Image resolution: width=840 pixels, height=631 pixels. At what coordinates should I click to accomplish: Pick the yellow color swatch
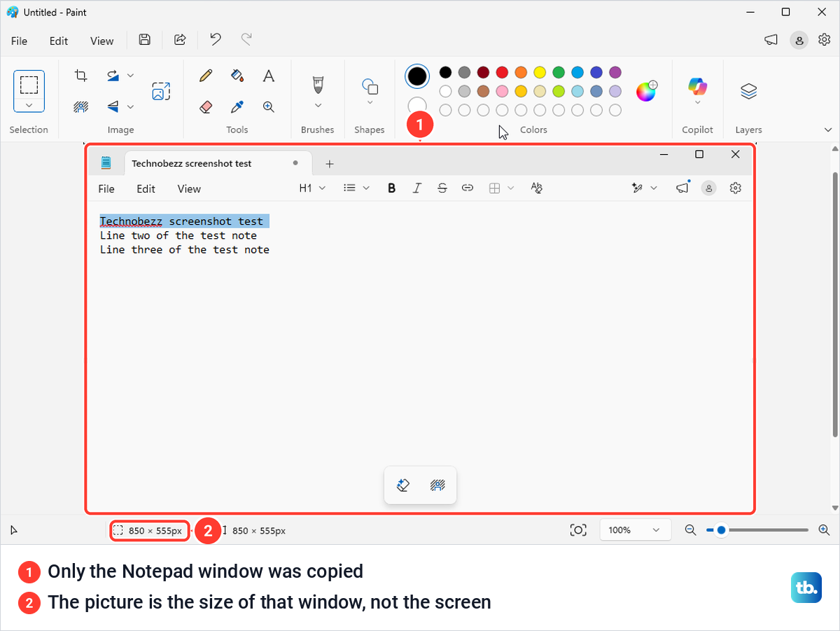pyautogui.click(x=540, y=72)
